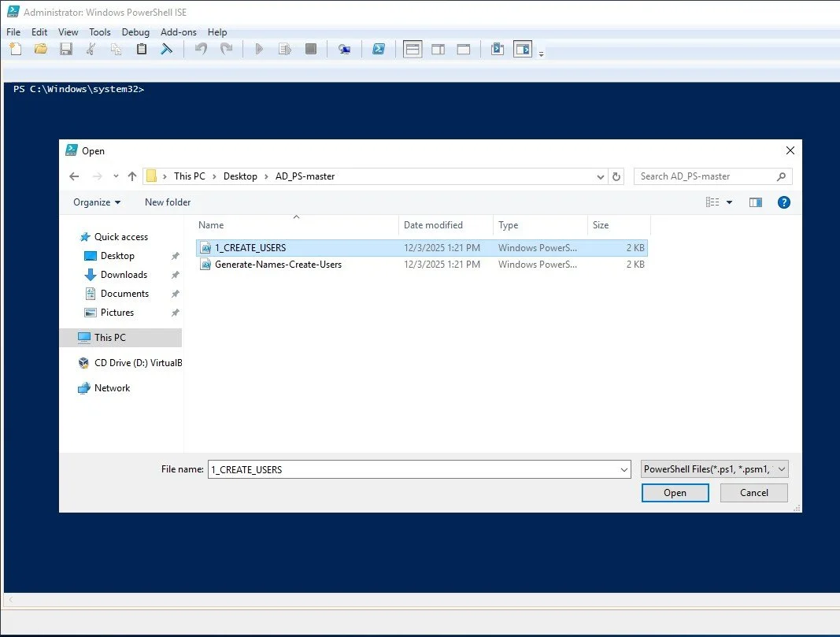Go back using the dialog Back arrow
The width and height of the screenshot is (840, 637).
click(75, 176)
